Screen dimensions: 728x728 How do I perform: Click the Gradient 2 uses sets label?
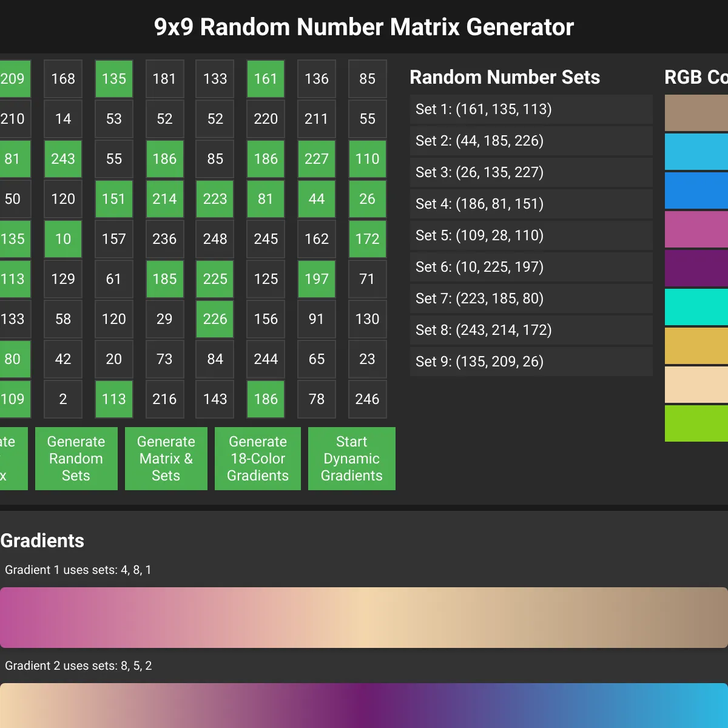78,666
